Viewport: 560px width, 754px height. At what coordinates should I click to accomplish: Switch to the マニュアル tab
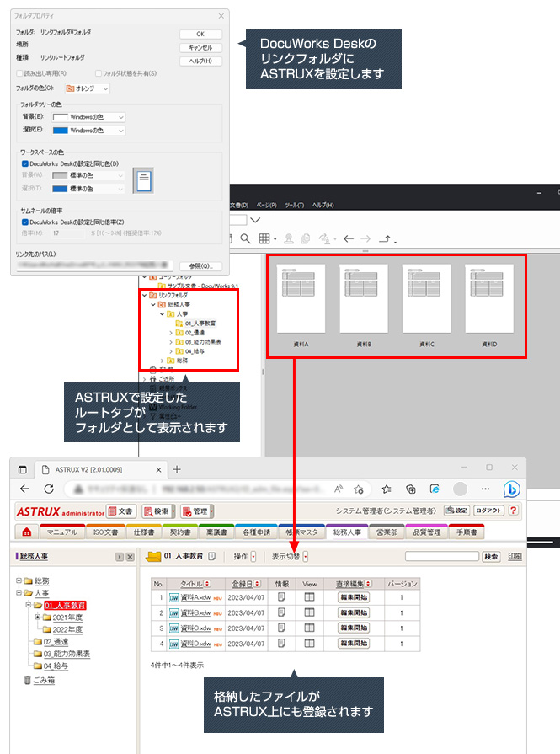(x=62, y=532)
